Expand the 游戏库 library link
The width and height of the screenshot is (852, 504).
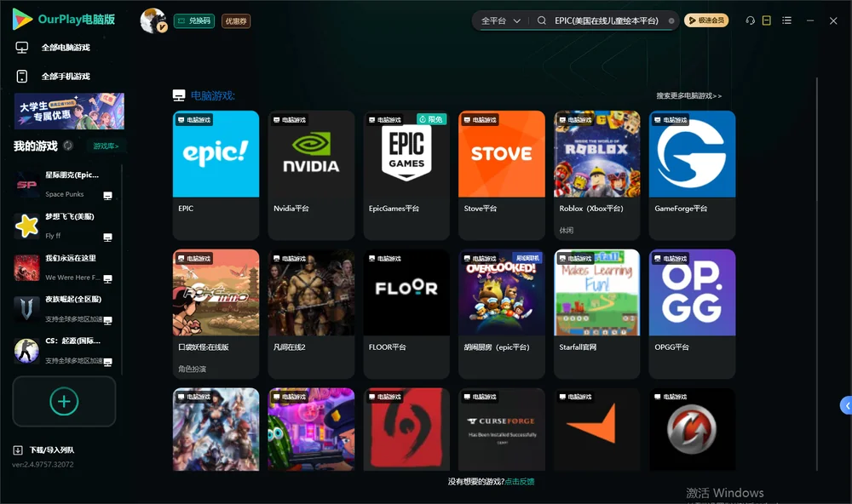point(106,146)
